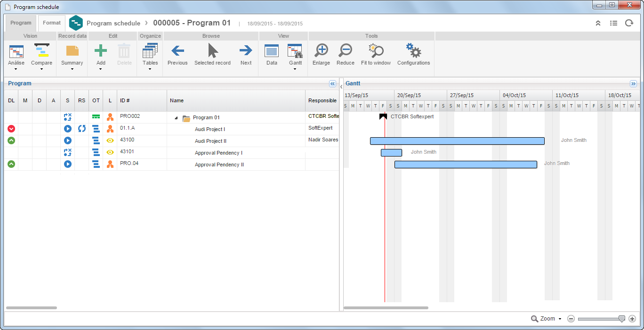The width and height of the screenshot is (644, 330).
Task: Switch to the Program tab
Action: tap(21, 23)
